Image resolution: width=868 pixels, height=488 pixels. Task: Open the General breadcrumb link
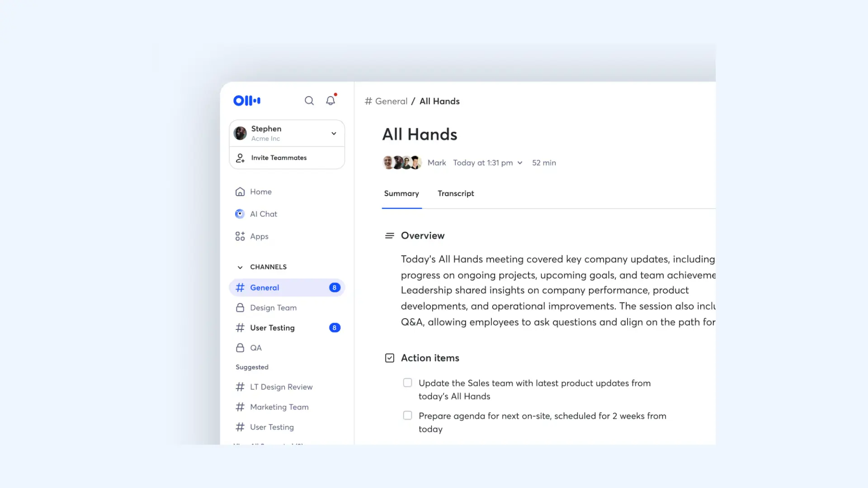[391, 101]
